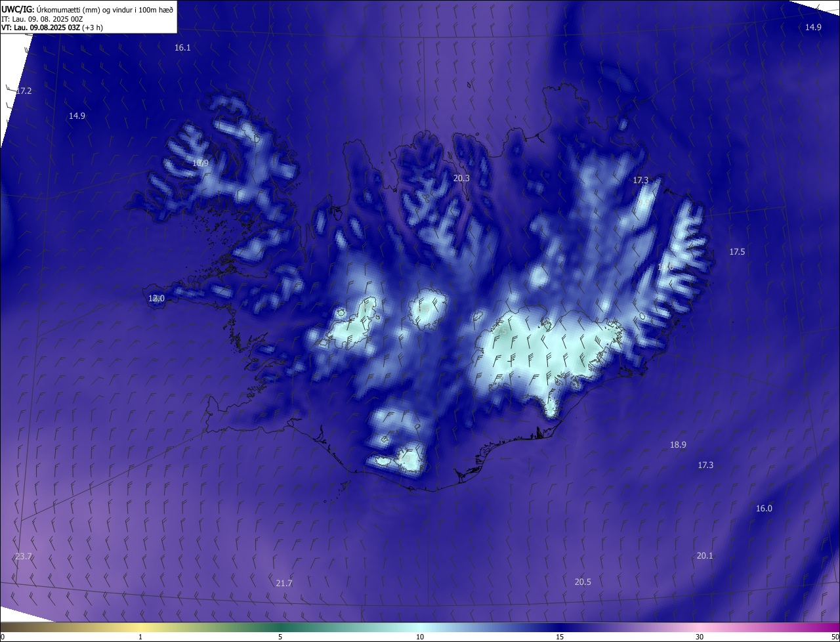
Task: Click the 50 tick label on the color scale
Action: (x=835, y=637)
